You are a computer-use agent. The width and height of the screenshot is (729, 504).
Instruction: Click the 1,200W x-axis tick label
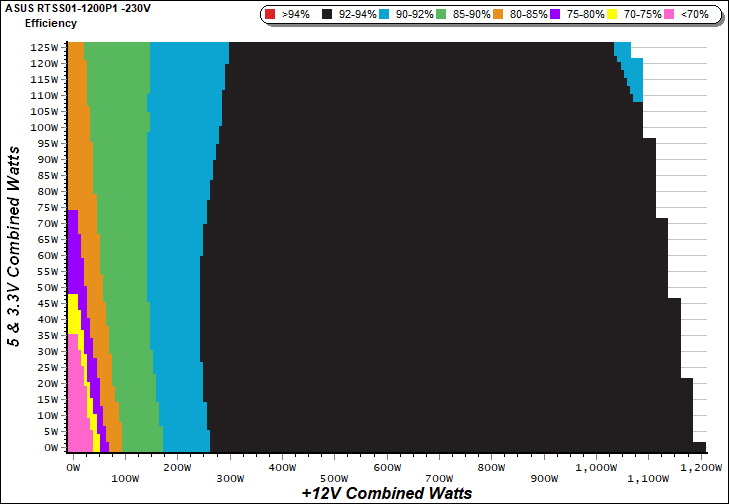coord(702,467)
